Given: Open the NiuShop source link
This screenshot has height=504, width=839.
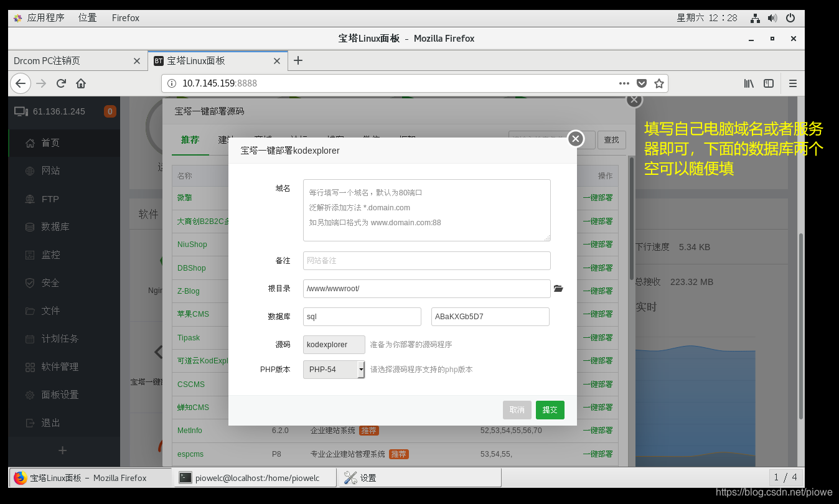Looking at the screenshot, I should point(192,245).
